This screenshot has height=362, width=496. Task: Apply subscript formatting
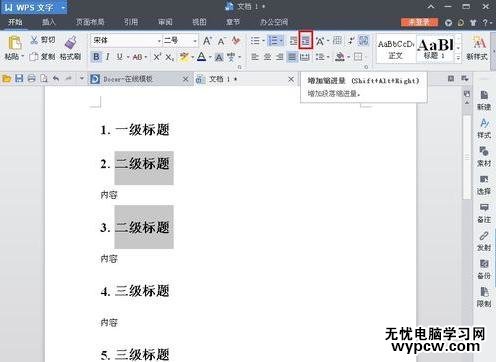click(169, 57)
